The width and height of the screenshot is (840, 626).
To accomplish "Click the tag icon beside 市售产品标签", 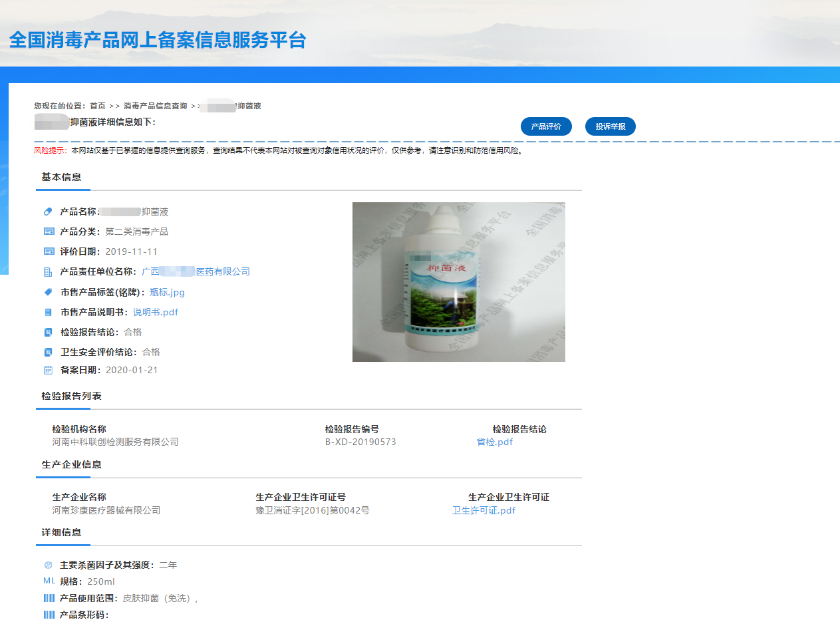I will 48,292.
